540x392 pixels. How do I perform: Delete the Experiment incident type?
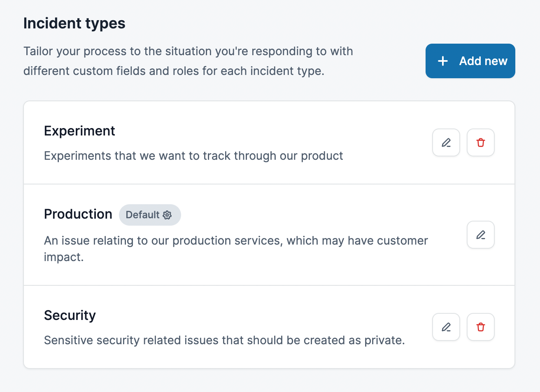(481, 142)
